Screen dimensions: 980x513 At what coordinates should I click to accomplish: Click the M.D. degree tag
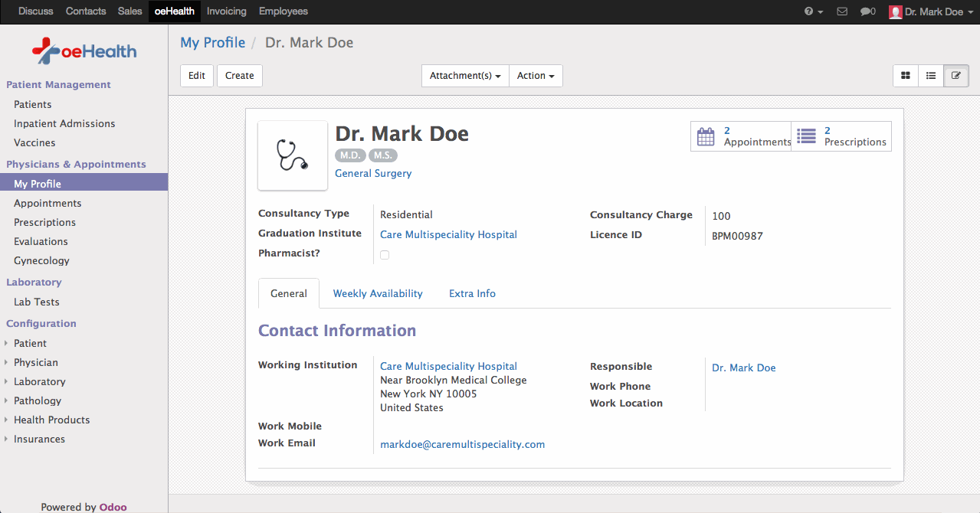coord(350,155)
